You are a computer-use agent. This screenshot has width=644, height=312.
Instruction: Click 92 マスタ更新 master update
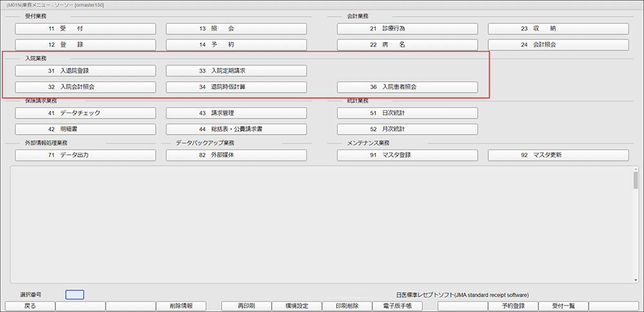click(x=558, y=155)
